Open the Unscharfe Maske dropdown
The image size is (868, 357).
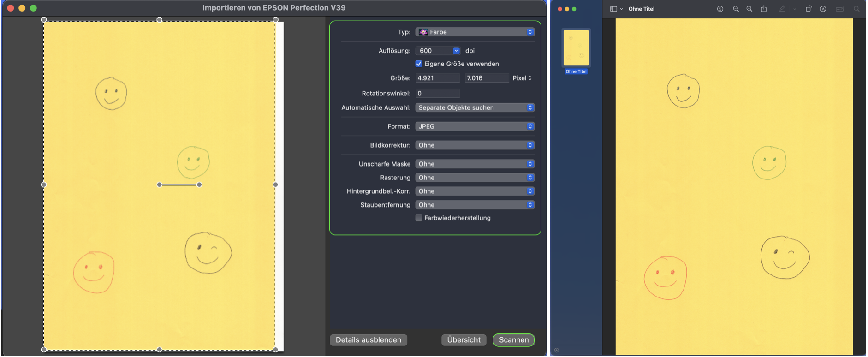pos(475,164)
